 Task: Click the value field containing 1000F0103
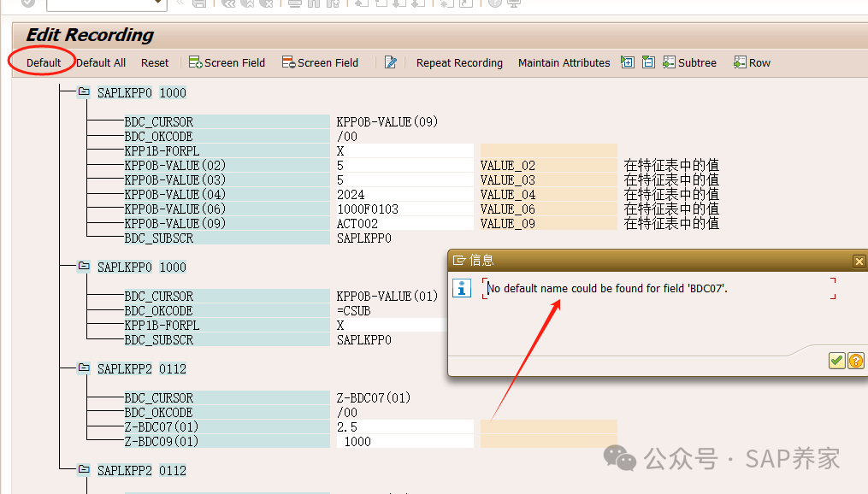click(404, 209)
